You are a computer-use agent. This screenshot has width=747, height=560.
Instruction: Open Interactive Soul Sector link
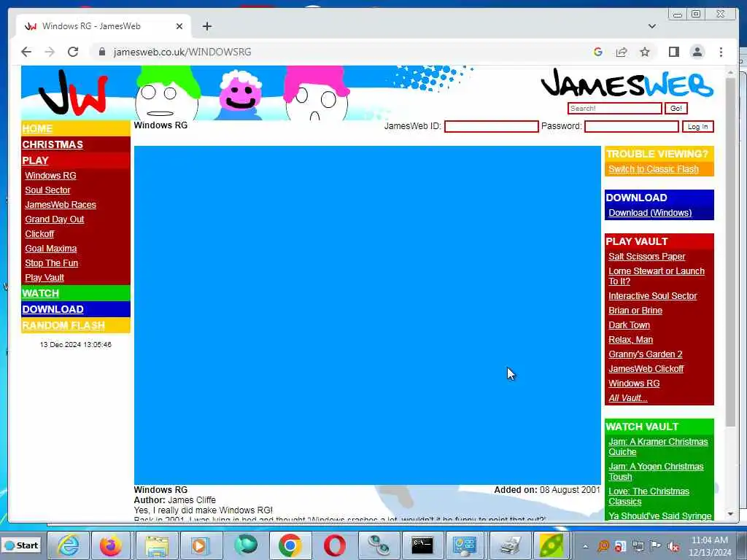click(652, 296)
